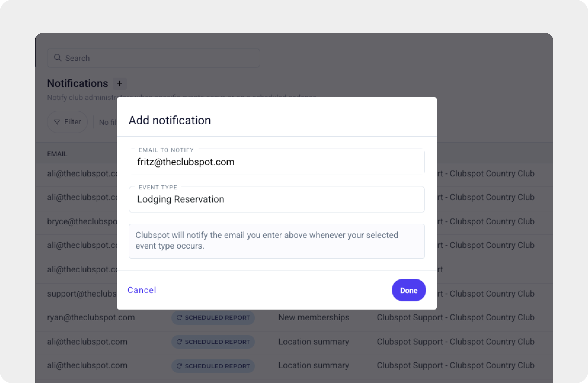Click the Add notification dialog title
Screen dimensions: 588x383
[170, 121]
